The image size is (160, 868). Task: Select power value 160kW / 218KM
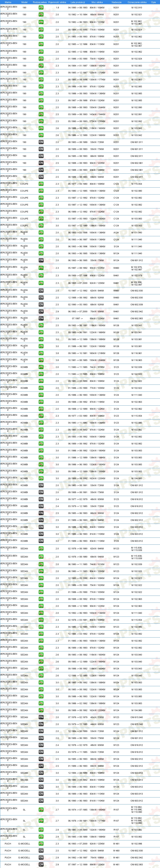97,353
